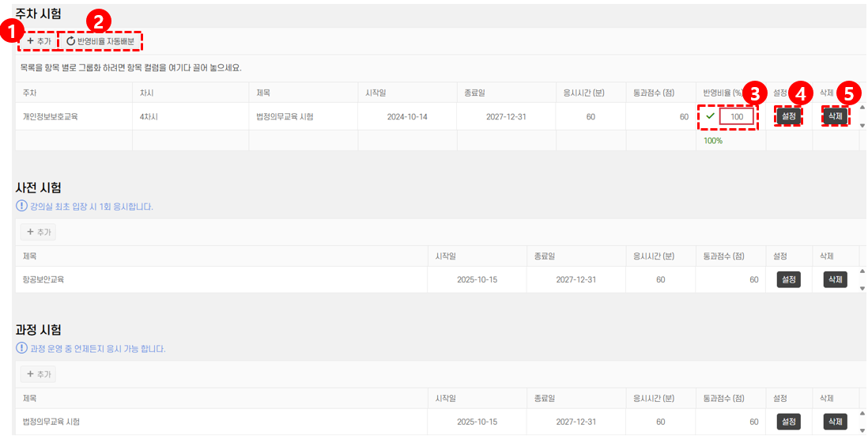Screen dimensions: 868x436
Task: Open 설정 for the 항공보안교육 exam
Action: click(x=788, y=279)
